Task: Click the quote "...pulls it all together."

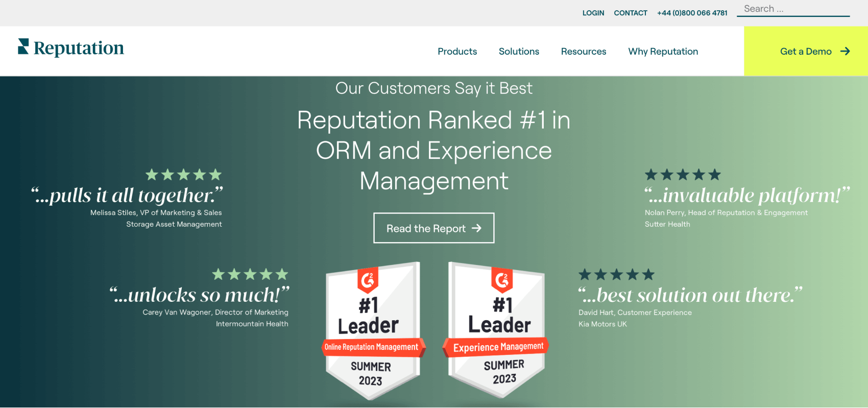Action: (127, 196)
